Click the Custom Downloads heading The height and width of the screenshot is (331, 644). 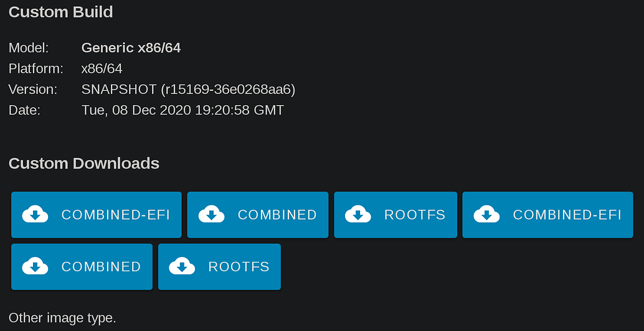84,164
